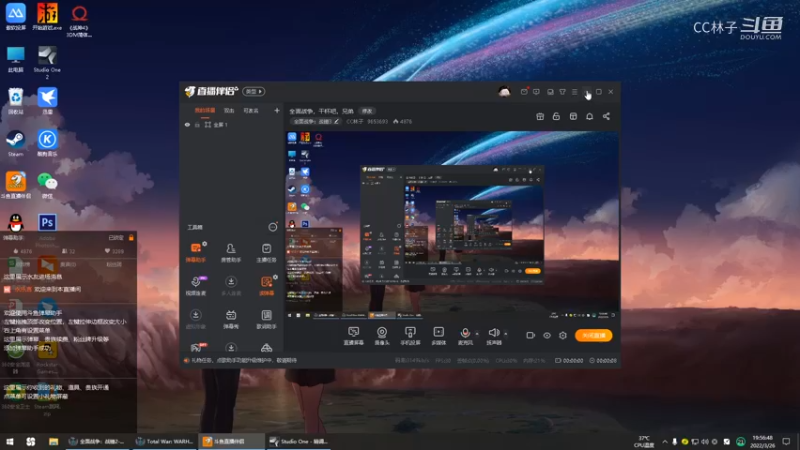
Task: Open the 虚拟形象 download-circle tool
Action: click(195, 319)
